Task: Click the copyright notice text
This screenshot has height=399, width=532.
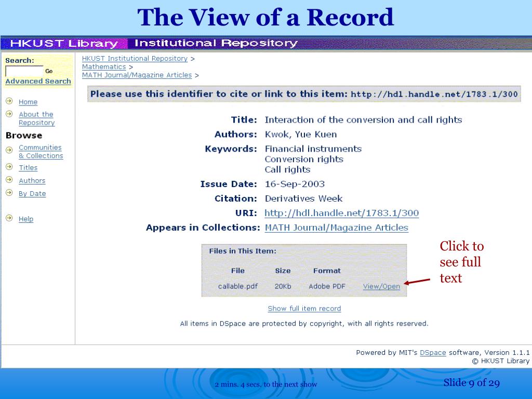Action: [x=304, y=324]
